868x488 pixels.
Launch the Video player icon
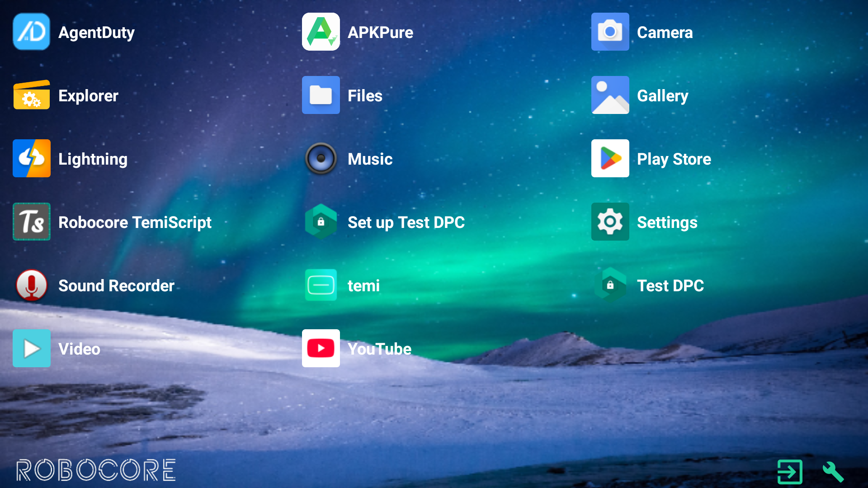32,348
